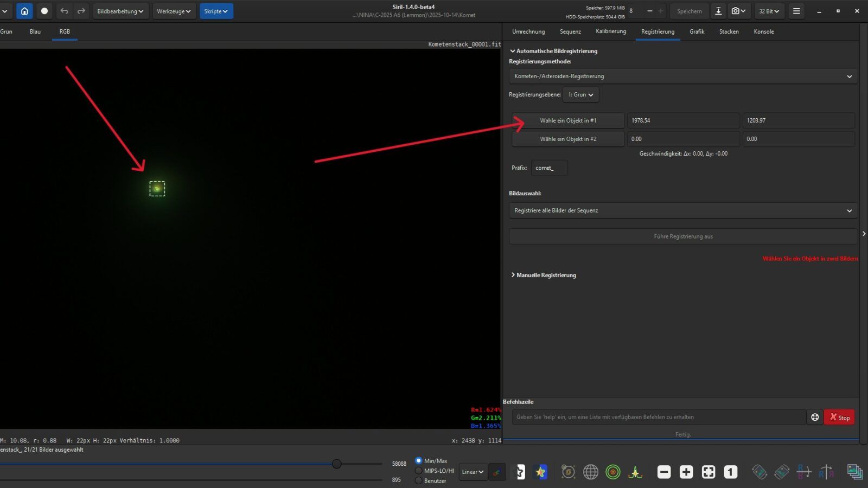This screenshot has height=488, width=868.
Task: Click the zoom out minus icon
Action: pos(664,472)
